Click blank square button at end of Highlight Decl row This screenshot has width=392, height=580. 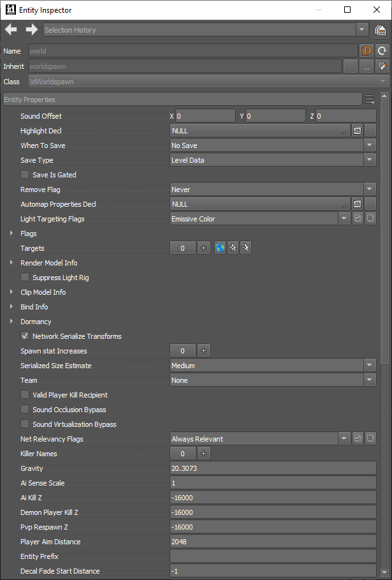tap(370, 131)
